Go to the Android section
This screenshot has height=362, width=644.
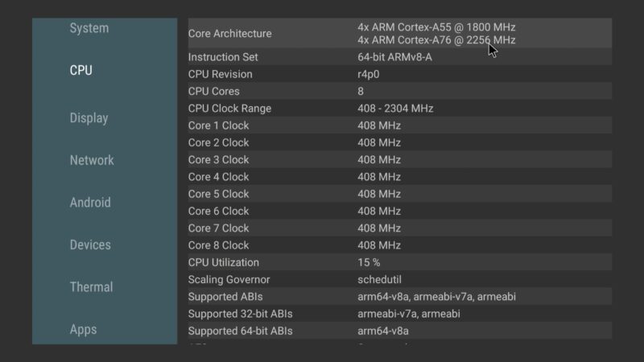(90, 203)
